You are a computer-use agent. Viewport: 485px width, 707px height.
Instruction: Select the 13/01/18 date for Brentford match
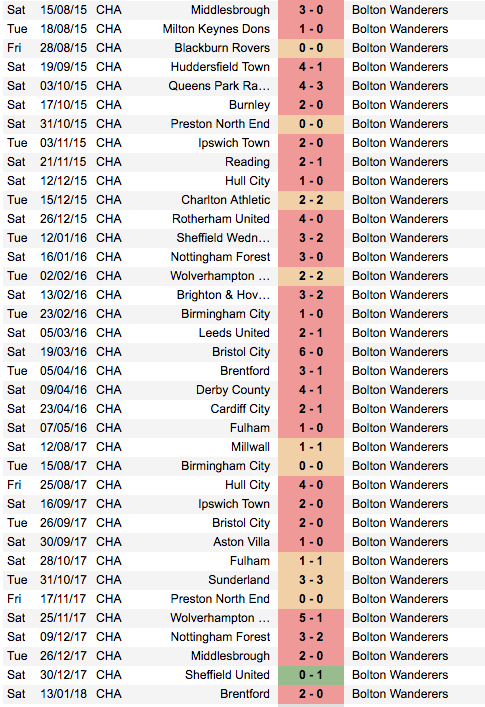coord(63,693)
